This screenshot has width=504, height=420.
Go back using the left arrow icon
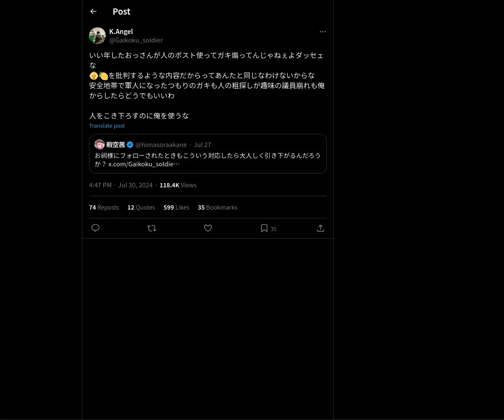(93, 11)
